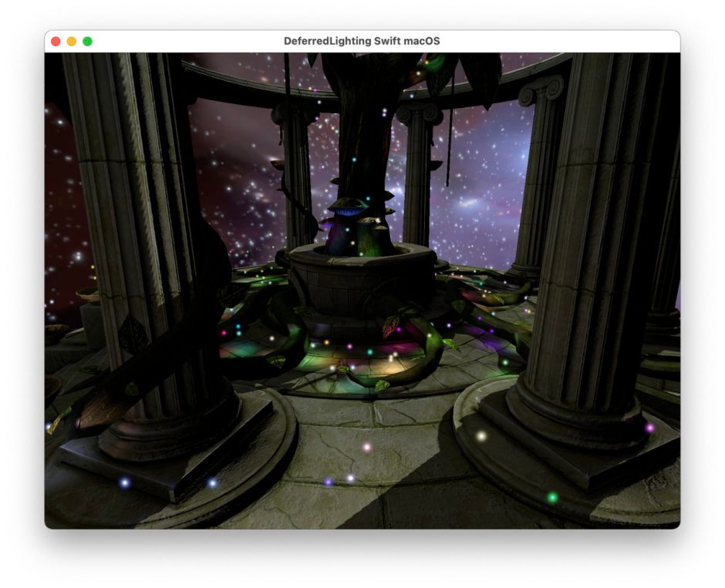725x588 pixels.
Task: Click the green full-screen window button
Action: click(88, 41)
